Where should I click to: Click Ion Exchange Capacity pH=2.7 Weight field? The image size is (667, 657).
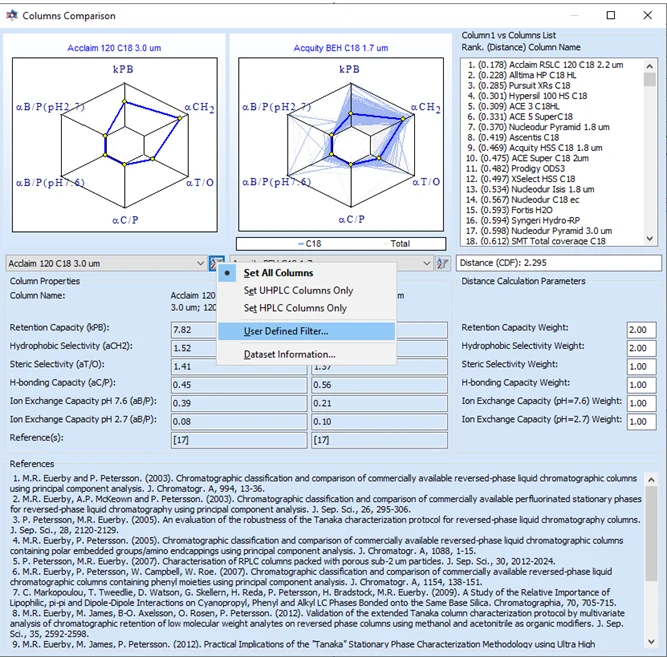point(641,421)
